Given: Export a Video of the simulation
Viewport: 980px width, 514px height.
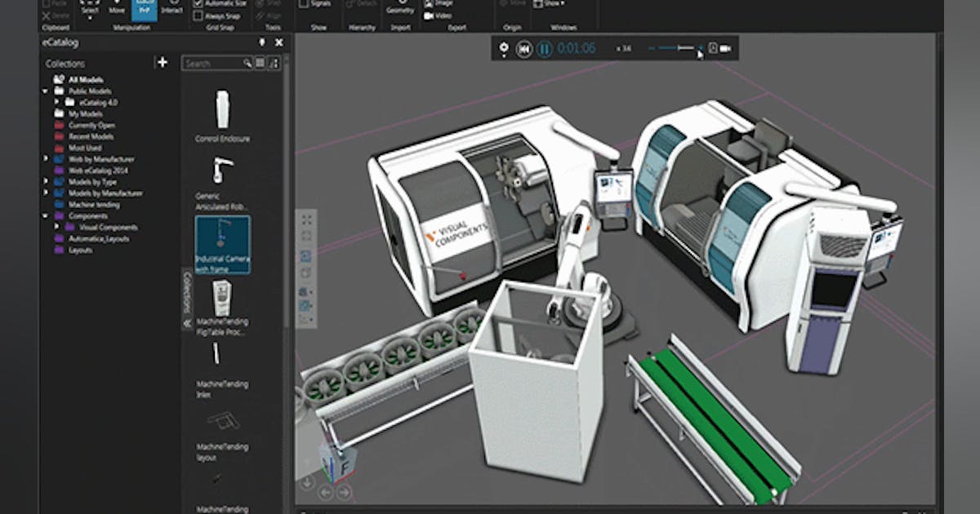Looking at the screenshot, I should pyautogui.click(x=429, y=16).
